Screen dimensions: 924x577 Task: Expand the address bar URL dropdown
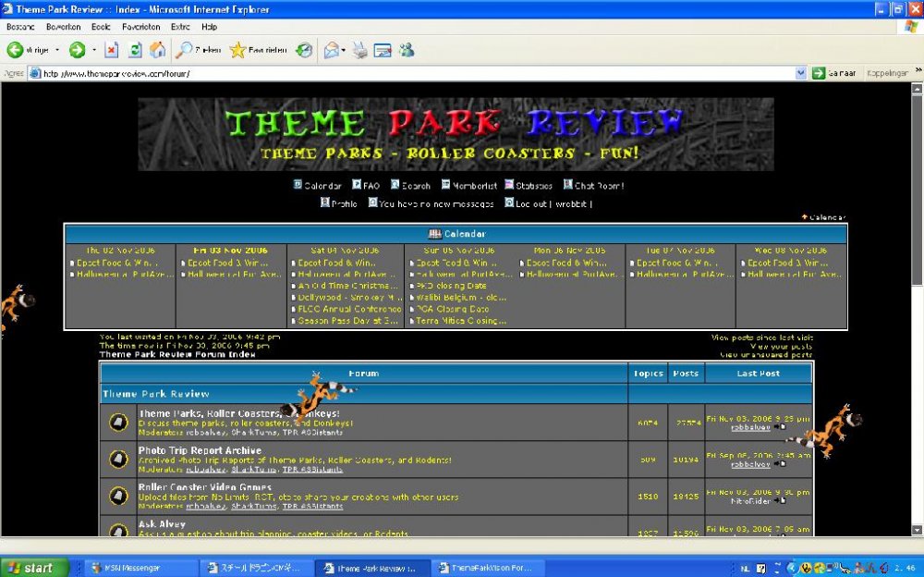[x=801, y=73]
